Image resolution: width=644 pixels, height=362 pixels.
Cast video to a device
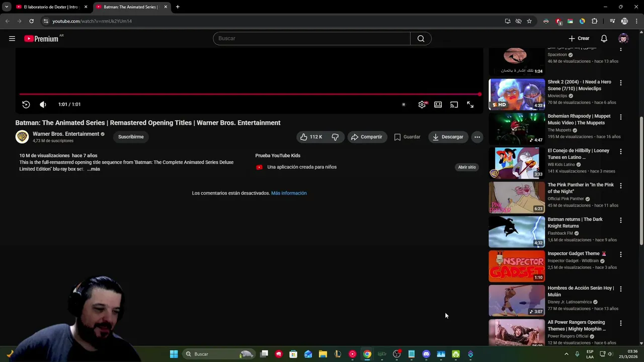[454, 105]
